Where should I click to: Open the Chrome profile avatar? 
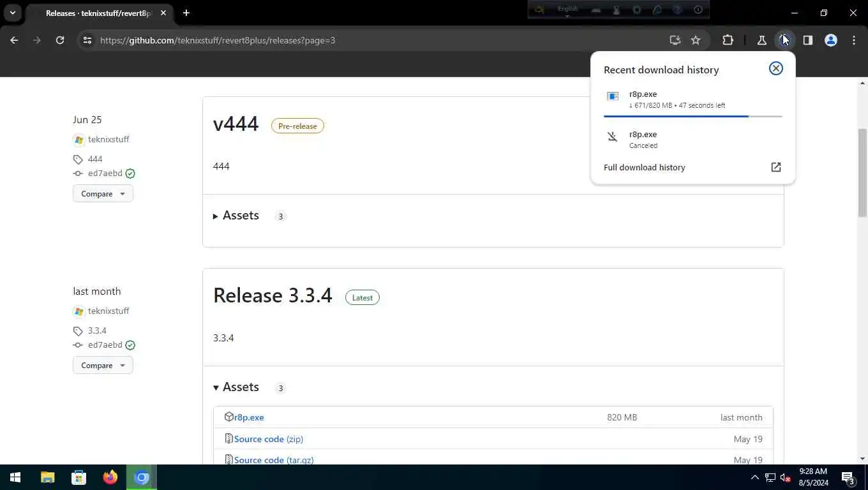click(830, 40)
